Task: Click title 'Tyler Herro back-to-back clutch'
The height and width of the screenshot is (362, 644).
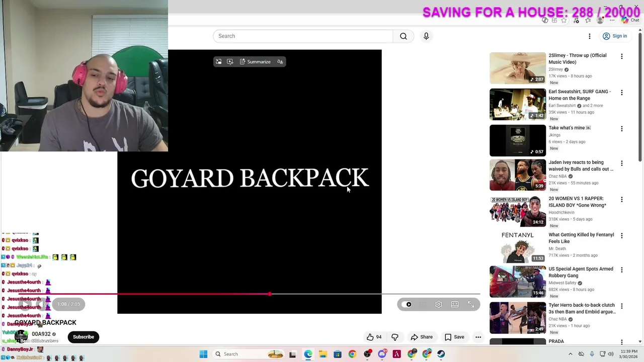Action: 582,308
